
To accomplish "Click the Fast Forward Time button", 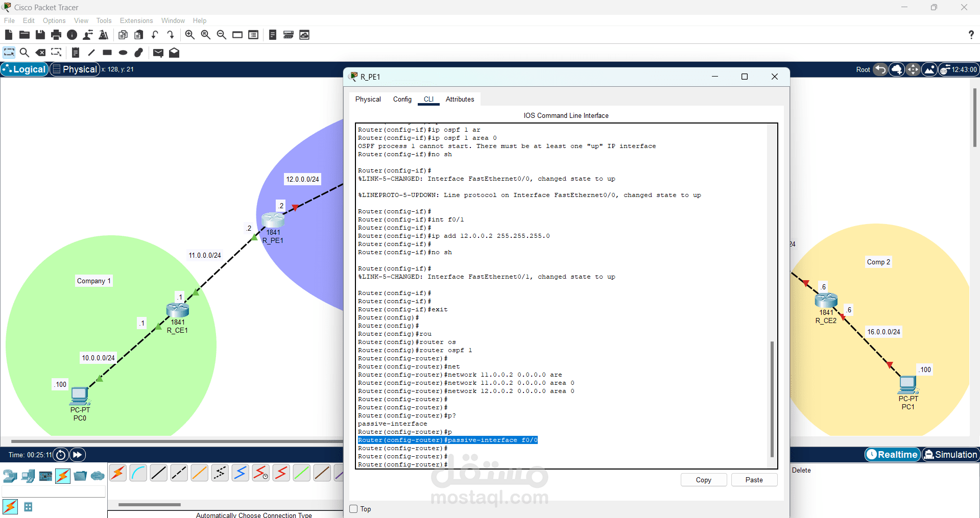I will [77, 455].
